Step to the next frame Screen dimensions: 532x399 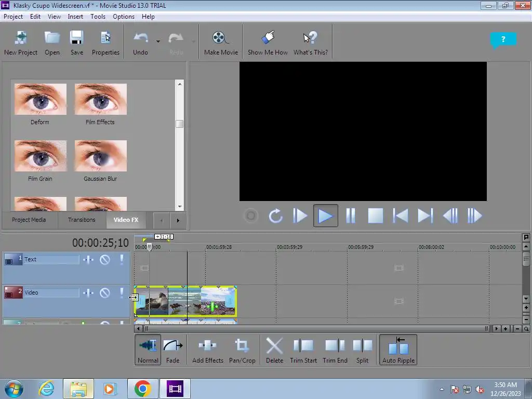click(x=475, y=216)
